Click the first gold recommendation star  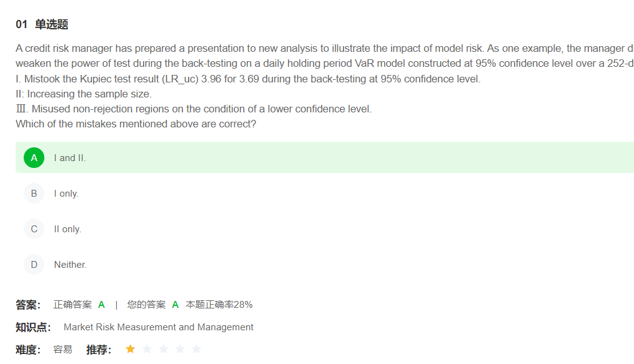130,349
